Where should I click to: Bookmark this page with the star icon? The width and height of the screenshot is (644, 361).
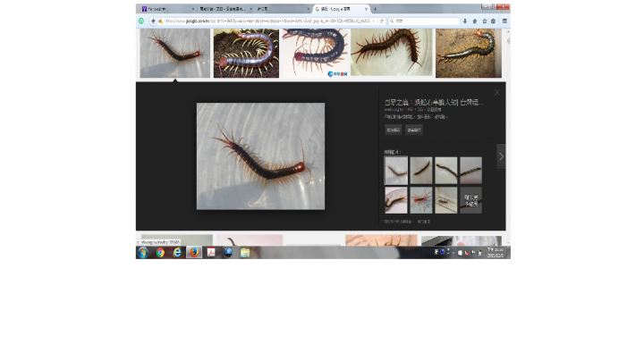click(x=485, y=21)
